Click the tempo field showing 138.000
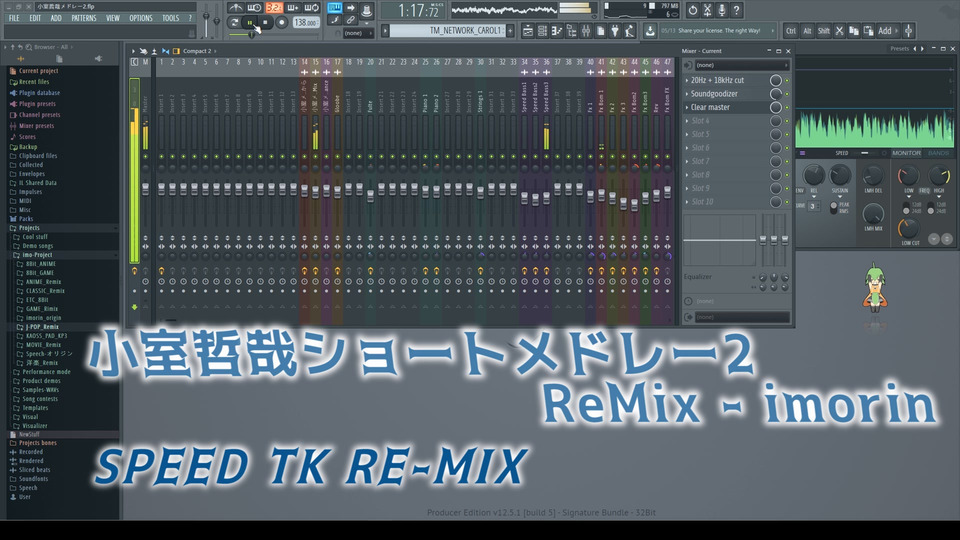 [x=305, y=23]
